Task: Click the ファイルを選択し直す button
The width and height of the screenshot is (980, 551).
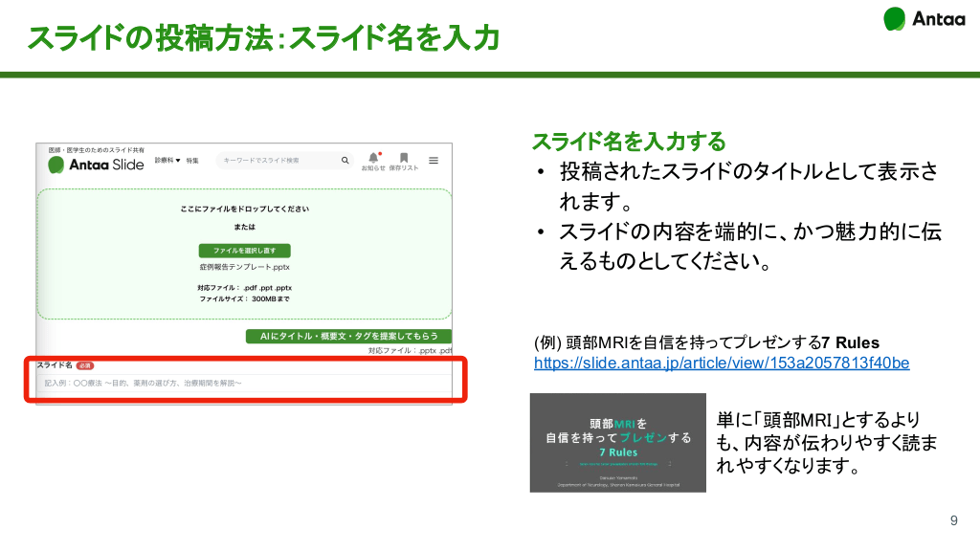Action: click(244, 251)
